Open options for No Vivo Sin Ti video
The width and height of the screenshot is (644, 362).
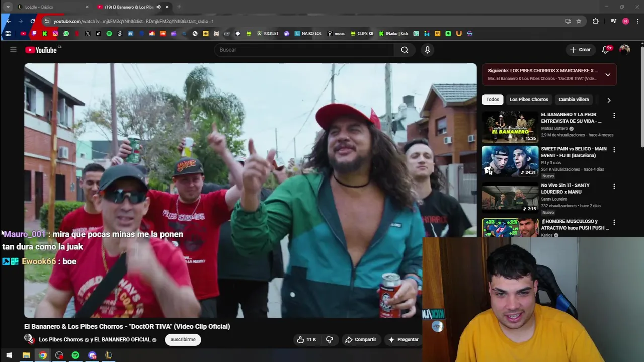click(x=614, y=186)
